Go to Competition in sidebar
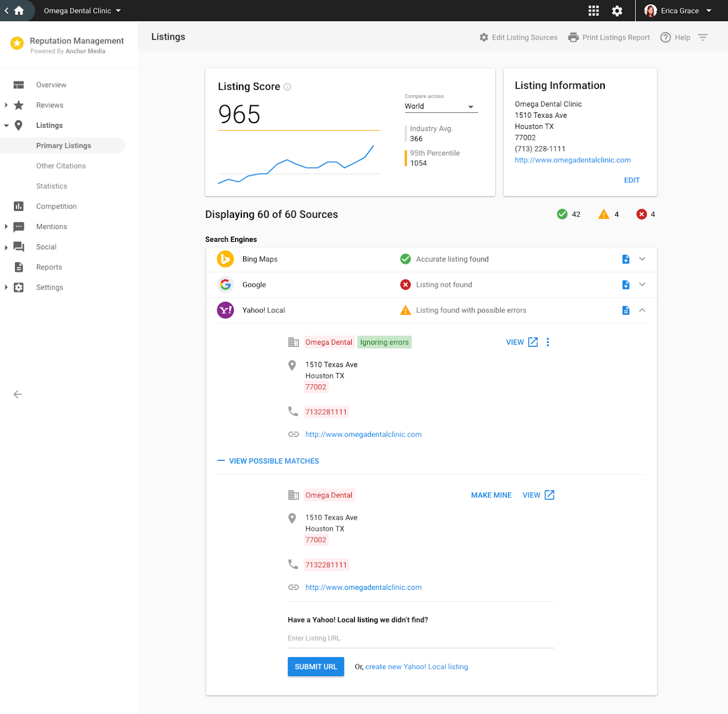Screen dimensions: 728x714 coord(56,207)
